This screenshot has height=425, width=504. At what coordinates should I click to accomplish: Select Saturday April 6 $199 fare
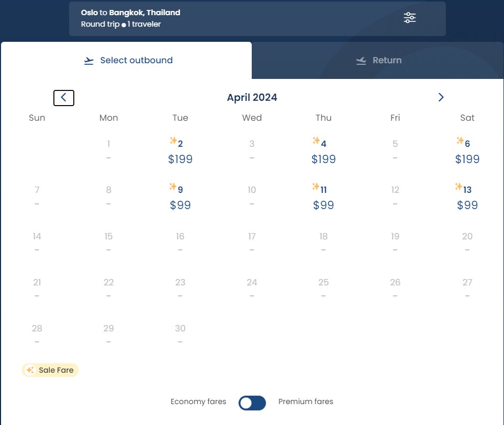(467, 151)
